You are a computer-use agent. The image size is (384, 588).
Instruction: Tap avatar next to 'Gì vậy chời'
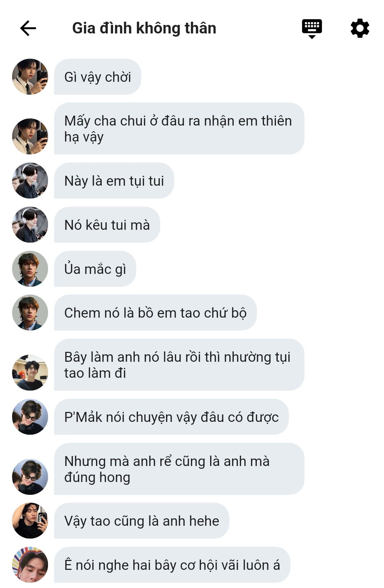(x=30, y=76)
